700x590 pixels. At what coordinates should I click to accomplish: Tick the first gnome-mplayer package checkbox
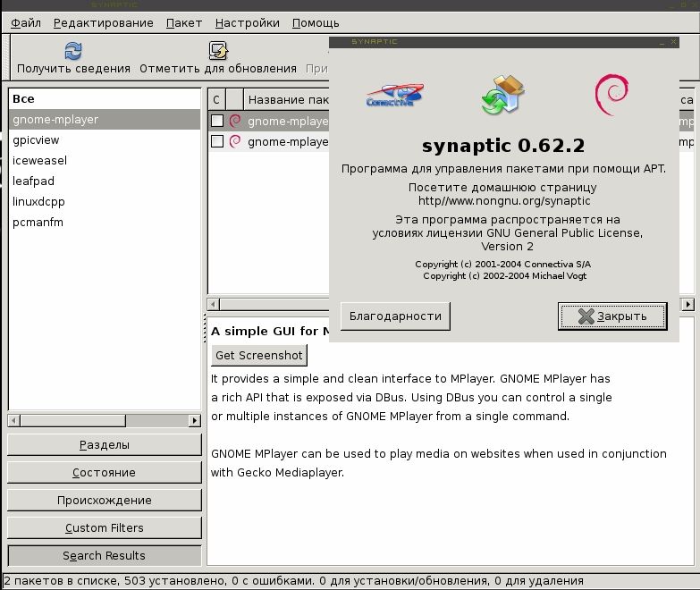click(217, 121)
